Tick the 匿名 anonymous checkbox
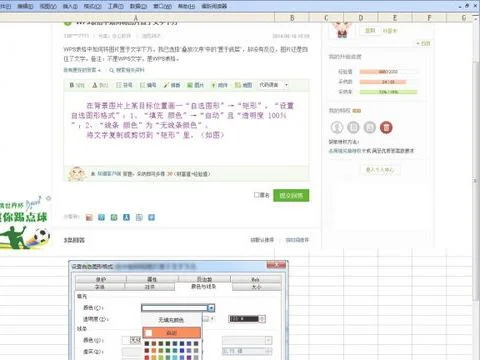The image size is (480, 360). click(x=256, y=195)
